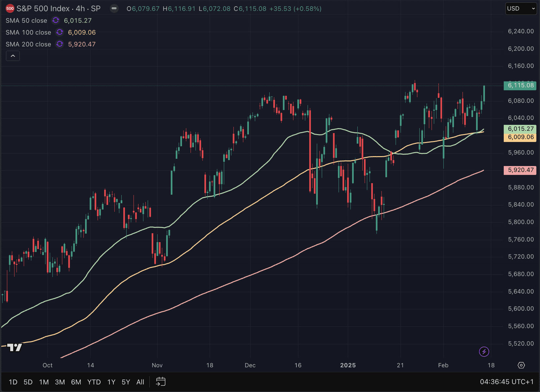Select the 3M time range
Viewport: 540px width, 392px height.
click(60, 382)
